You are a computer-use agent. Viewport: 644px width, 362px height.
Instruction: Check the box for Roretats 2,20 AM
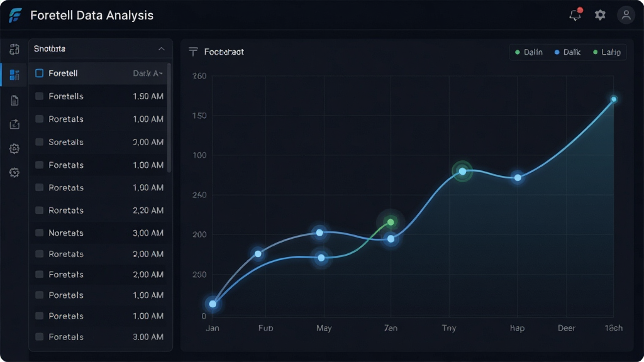40,210
